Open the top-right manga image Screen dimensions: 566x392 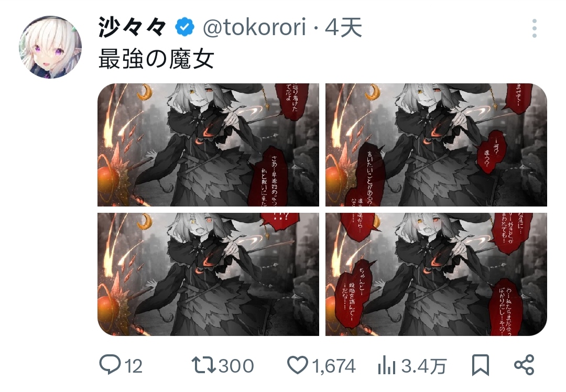436,145
